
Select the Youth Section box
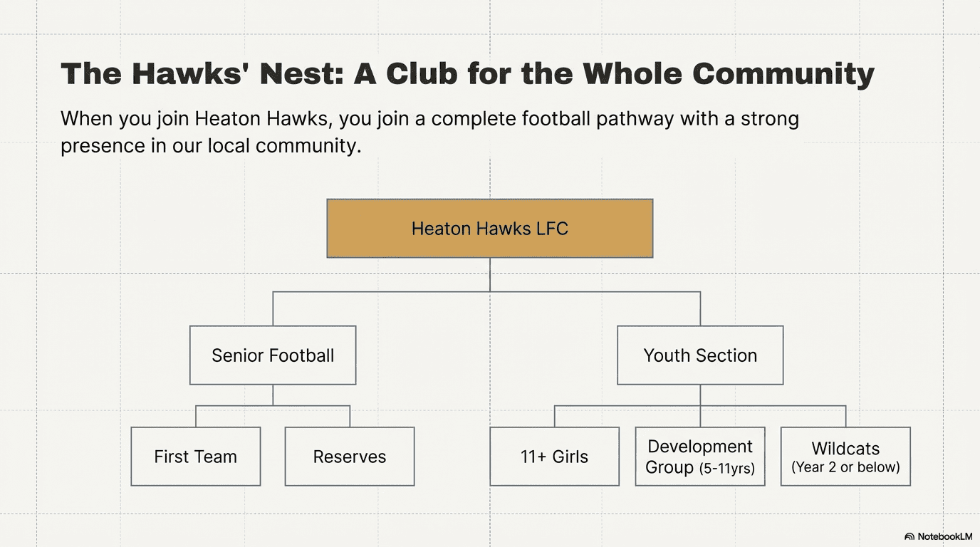(x=700, y=355)
